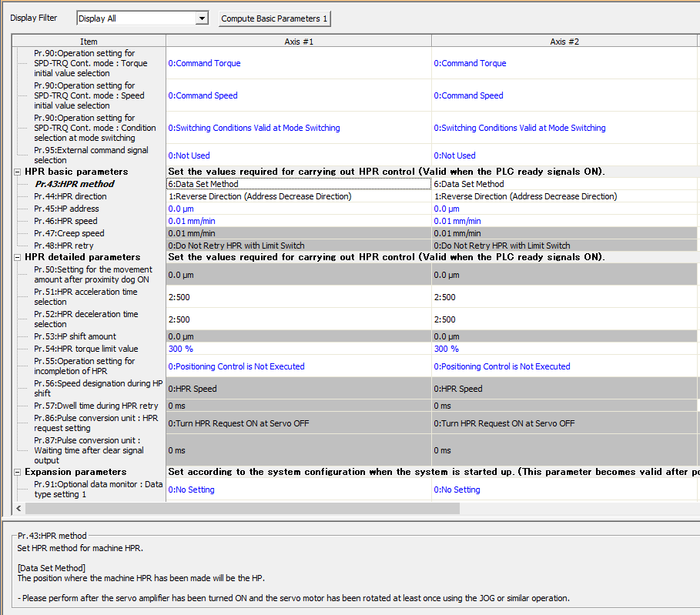
Task: Click the horizontal scrollbar left arrow
Action: (18, 508)
